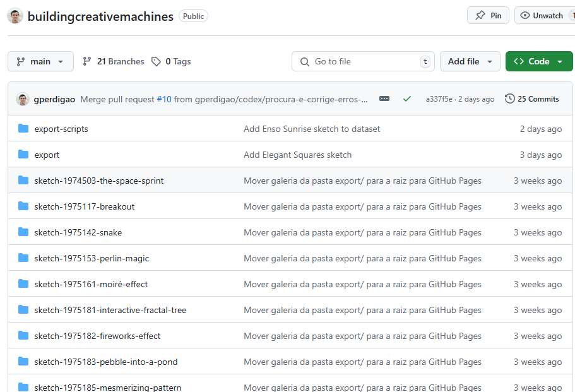This screenshot has height=392, width=575.
Task: Open the Add file dropdown
Action: pos(470,61)
